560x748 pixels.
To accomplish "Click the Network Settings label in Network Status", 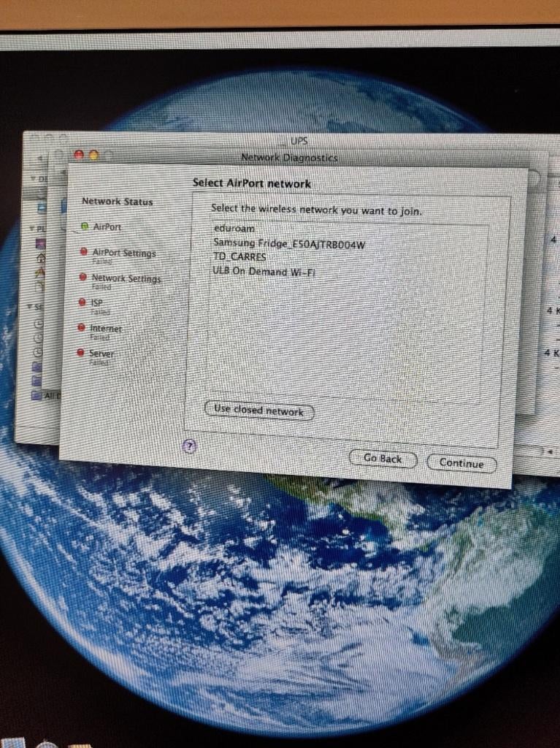I will tap(126, 278).
